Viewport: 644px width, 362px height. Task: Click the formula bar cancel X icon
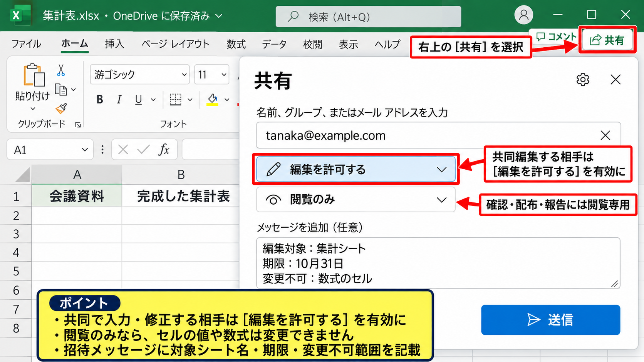[x=123, y=149]
